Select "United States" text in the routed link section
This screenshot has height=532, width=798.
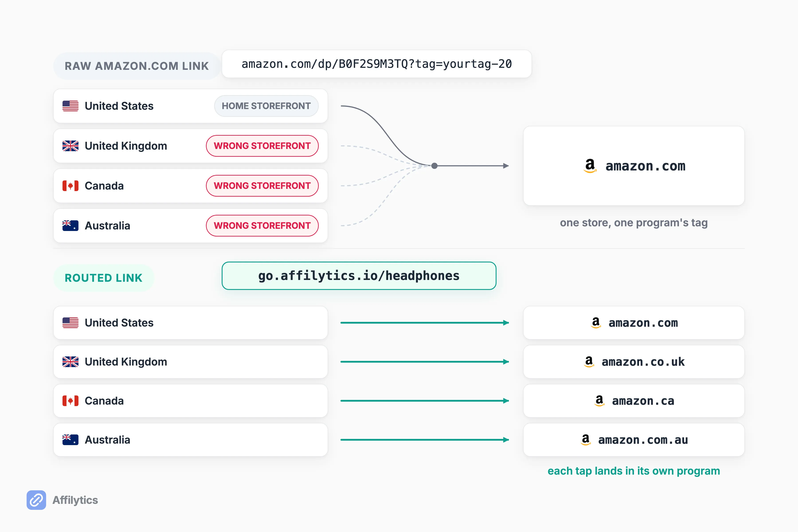[119, 323]
